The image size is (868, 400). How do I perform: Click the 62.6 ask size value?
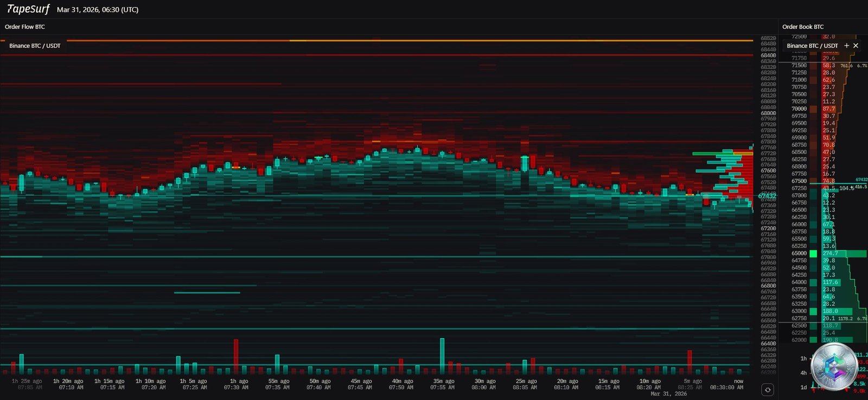click(x=828, y=80)
